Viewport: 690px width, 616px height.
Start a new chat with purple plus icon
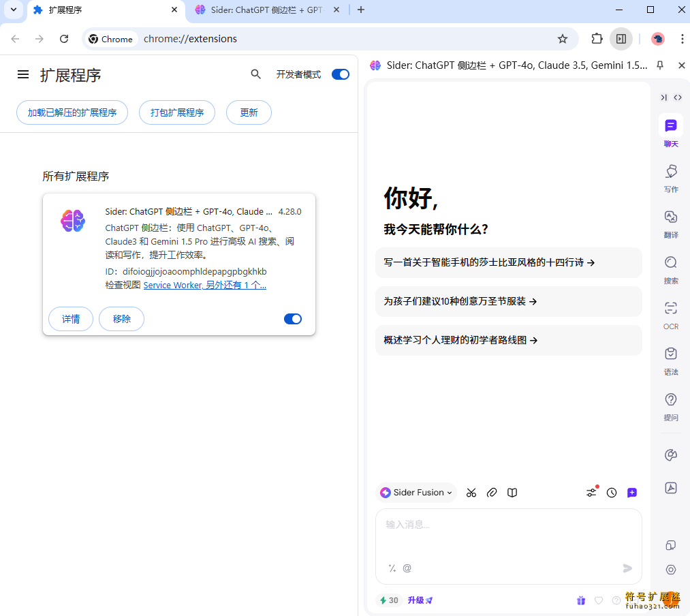(x=632, y=493)
